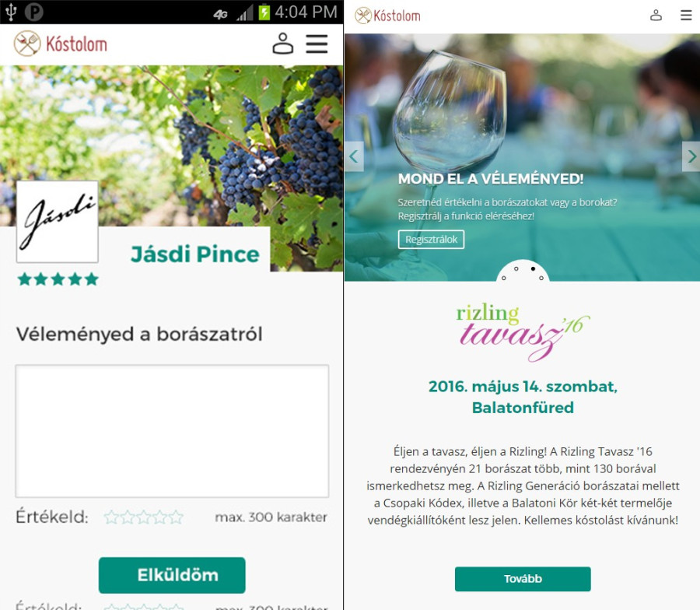Tap the Kóstolom logo on right screen
Image resolution: width=700 pixels, height=610 pixels.
coord(387,16)
